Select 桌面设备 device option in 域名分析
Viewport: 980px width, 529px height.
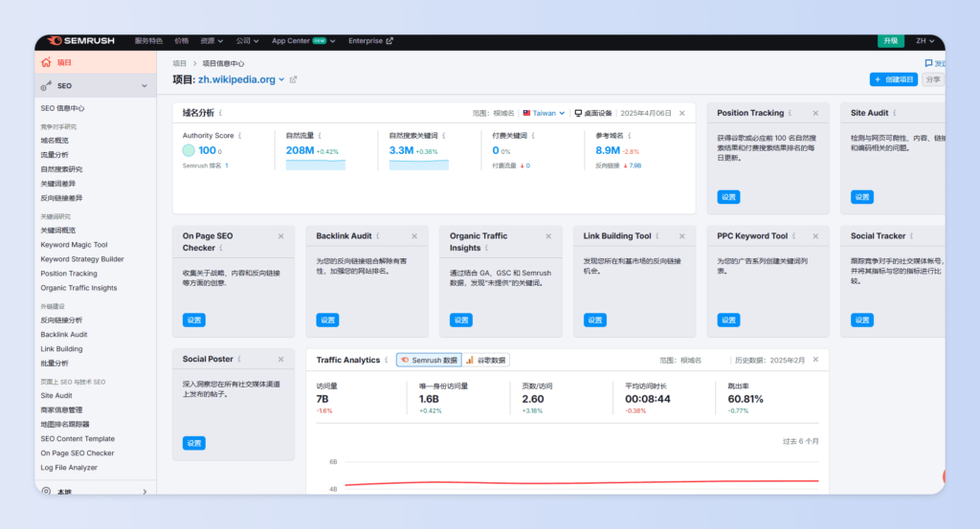tap(593, 113)
